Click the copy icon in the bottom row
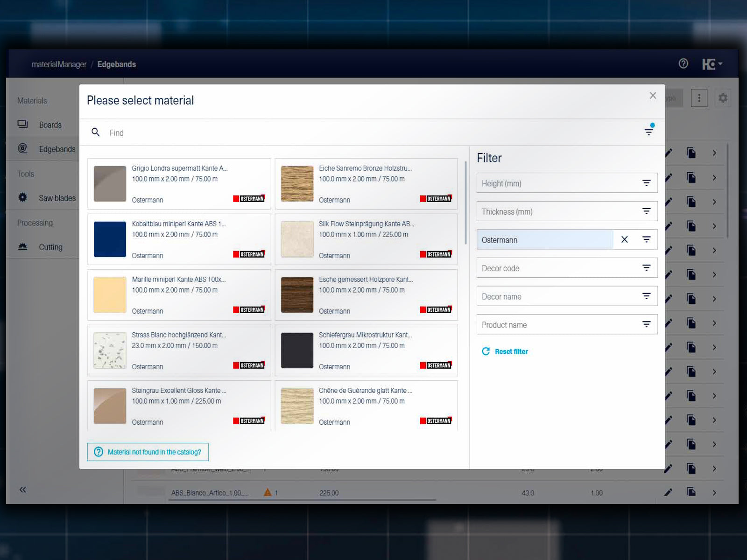 coord(691,492)
